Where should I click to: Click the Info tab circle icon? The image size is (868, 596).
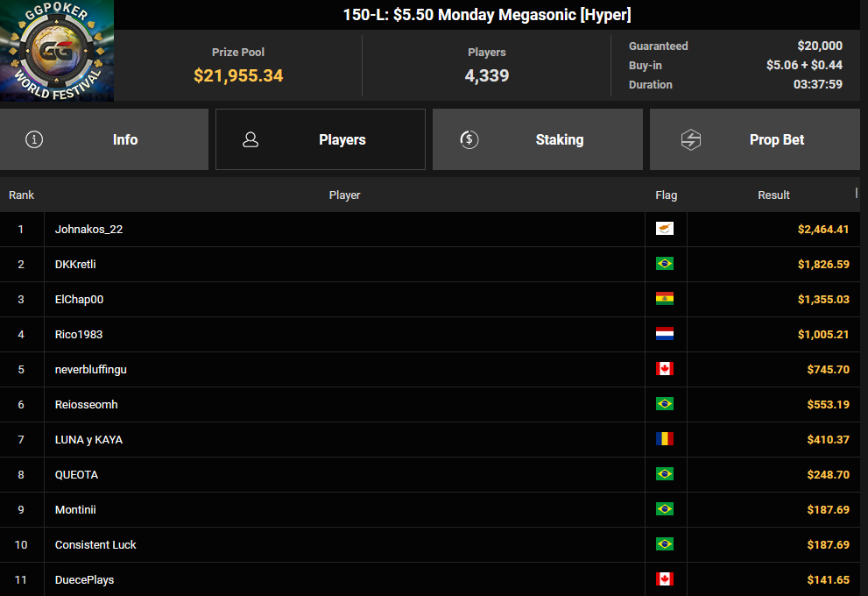[x=34, y=139]
